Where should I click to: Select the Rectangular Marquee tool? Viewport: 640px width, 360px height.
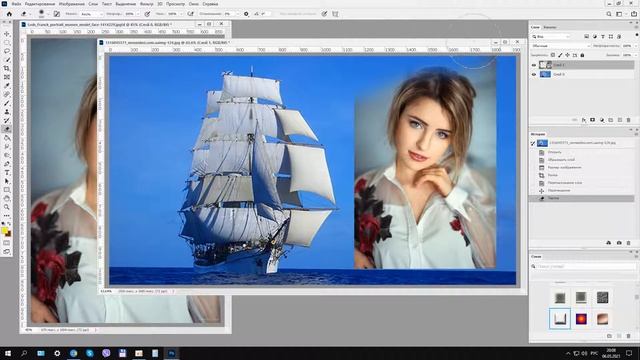click(7, 42)
